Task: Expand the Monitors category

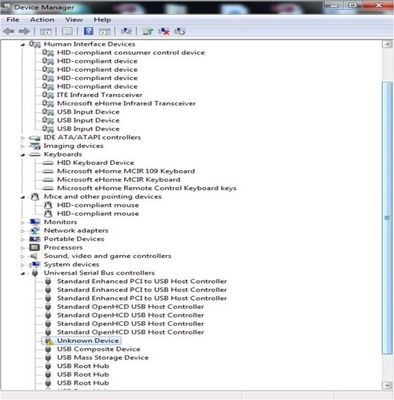Action: (23, 222)
